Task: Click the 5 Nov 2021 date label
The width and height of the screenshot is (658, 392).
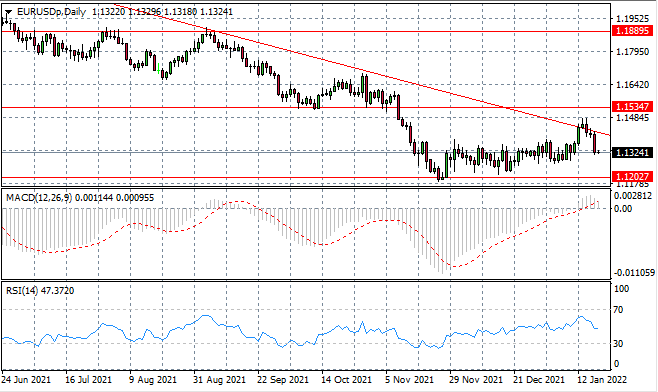Action: 411,380
